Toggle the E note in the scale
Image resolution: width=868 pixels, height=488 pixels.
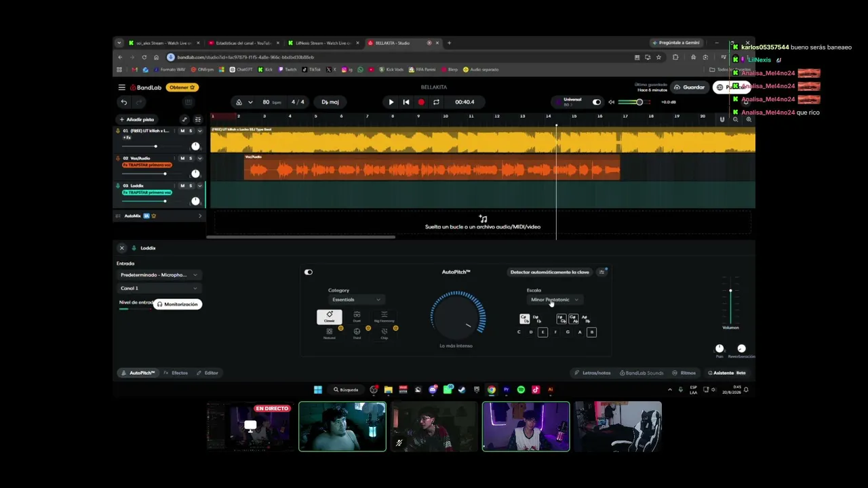542,332
